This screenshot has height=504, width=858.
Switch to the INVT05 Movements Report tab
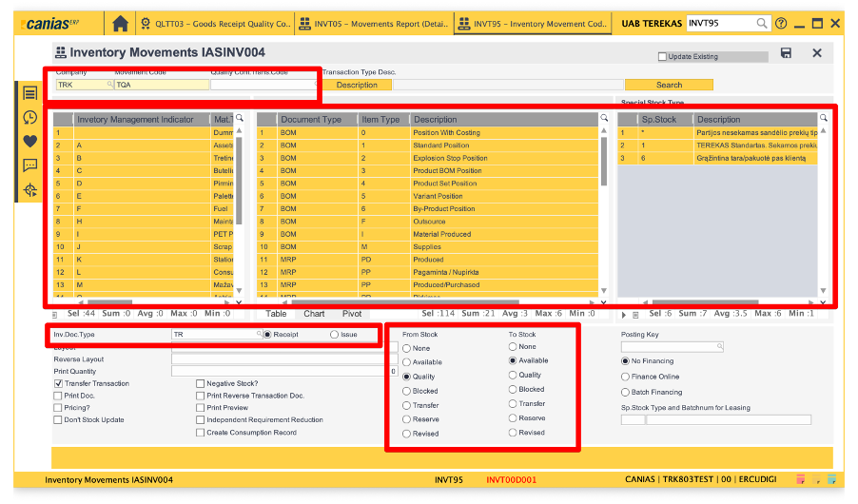374,23
